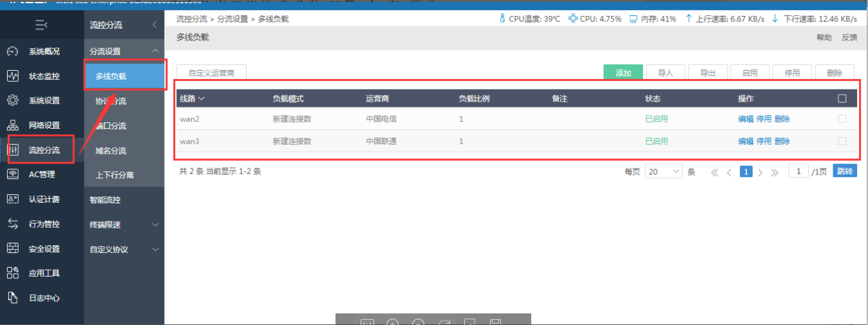This screenshot has height=325, width=868.
Task: Click the wan2 line name cell
Action: tap(190, 119)
